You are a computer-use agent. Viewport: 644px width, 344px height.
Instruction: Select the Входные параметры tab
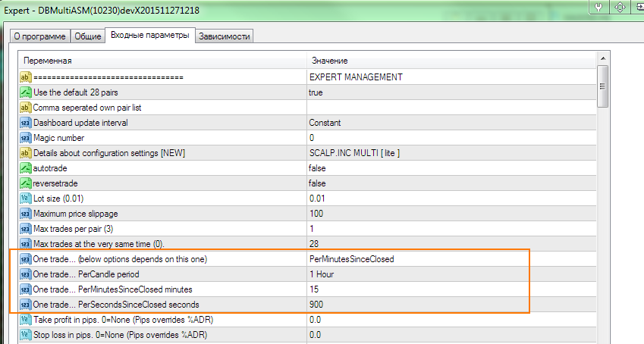(x=150, y=36)
